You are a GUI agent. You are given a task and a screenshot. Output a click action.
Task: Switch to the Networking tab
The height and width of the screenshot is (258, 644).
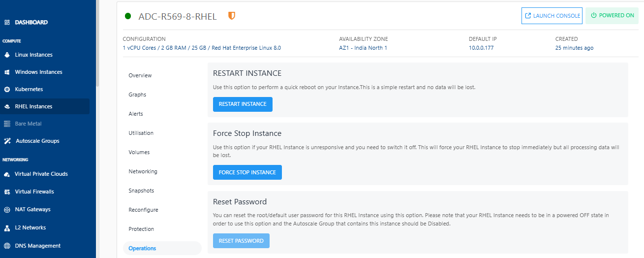143,171
